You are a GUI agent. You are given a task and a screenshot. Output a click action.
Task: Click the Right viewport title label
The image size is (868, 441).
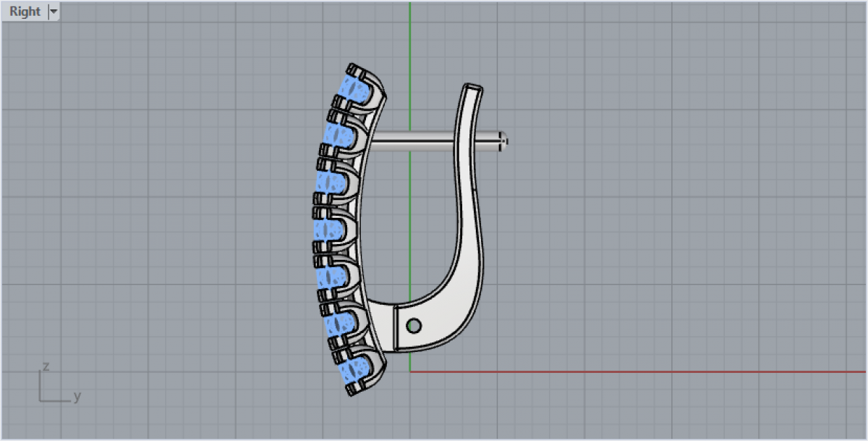pyautogui.click(x=25, y=12)
